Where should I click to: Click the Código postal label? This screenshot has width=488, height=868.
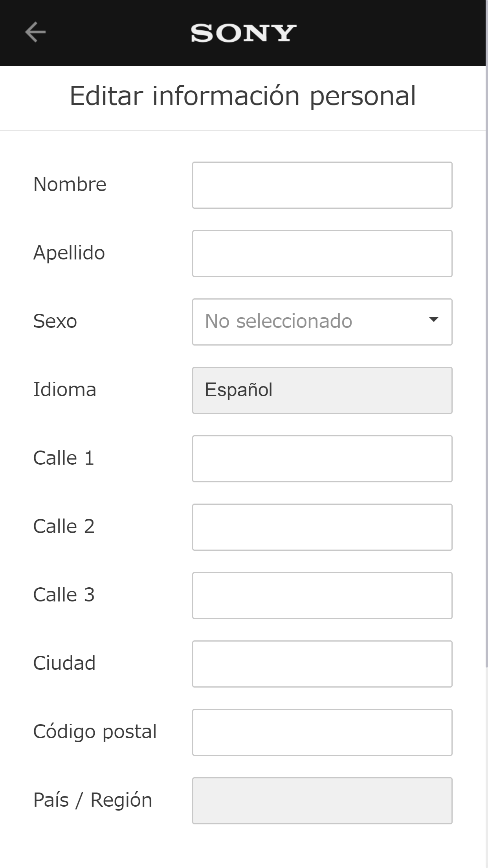point(95,732)
